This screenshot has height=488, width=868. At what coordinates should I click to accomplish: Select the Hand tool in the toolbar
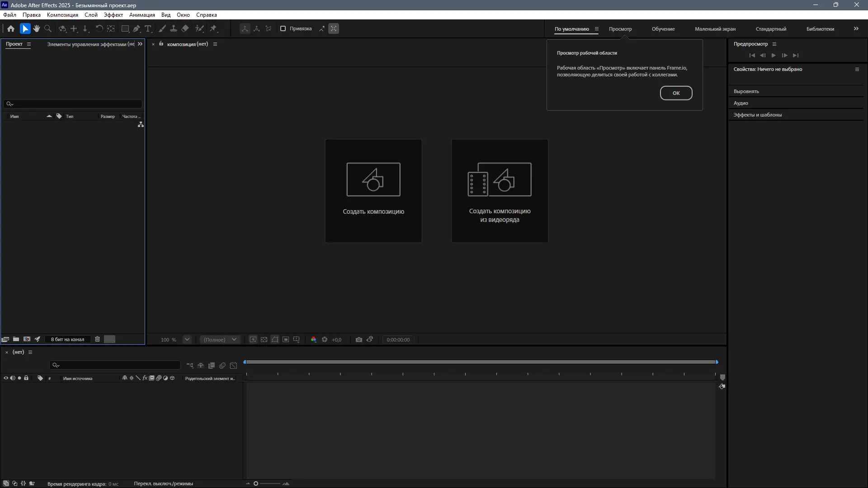tap(36, 28)
